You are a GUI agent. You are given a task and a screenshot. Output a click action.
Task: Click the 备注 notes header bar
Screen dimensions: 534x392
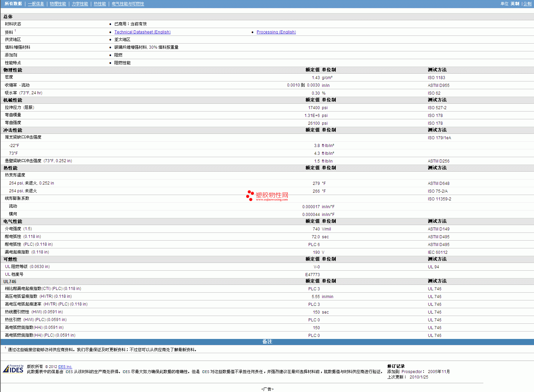tap(267, 342)
